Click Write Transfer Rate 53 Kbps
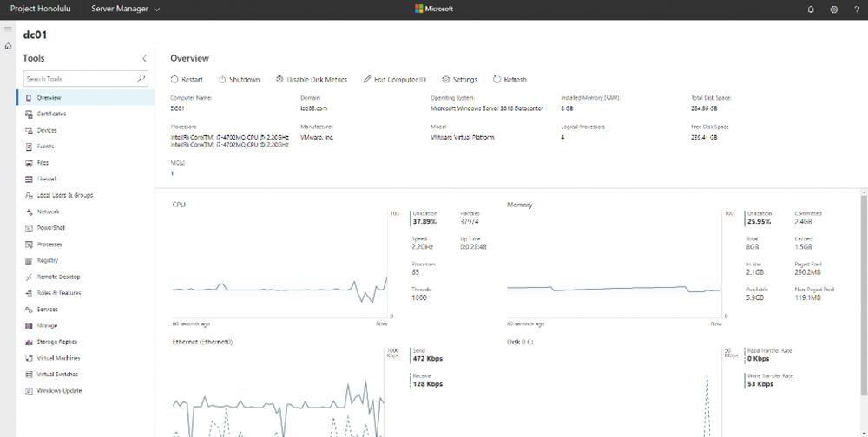The image size is (868, 437). pyautogui.click(x=760, y=384)
